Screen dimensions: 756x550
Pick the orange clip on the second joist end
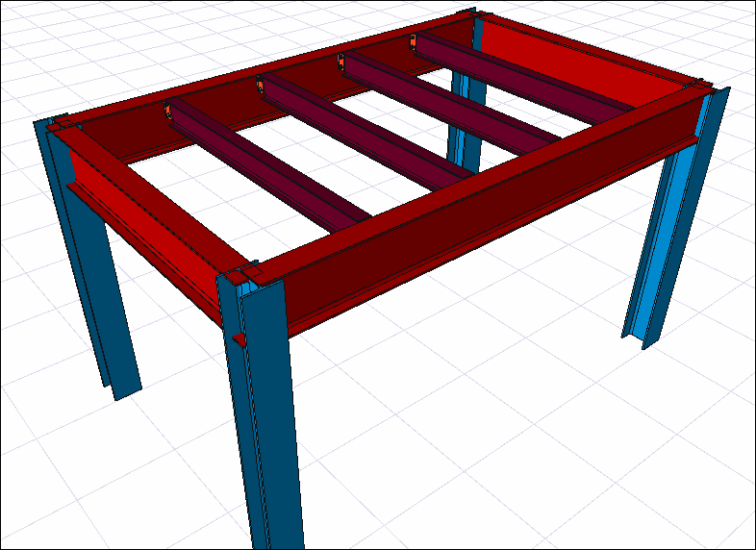click(260, 86)
